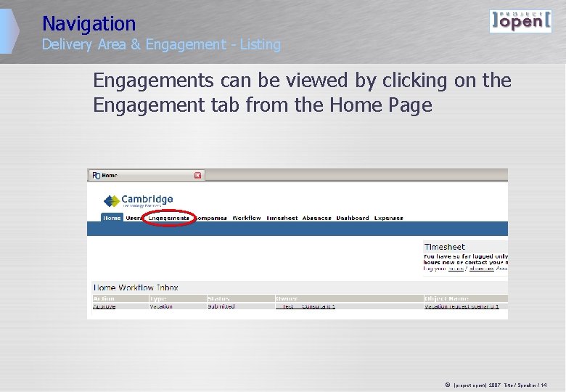Go to the Users tab

point(134,218)
